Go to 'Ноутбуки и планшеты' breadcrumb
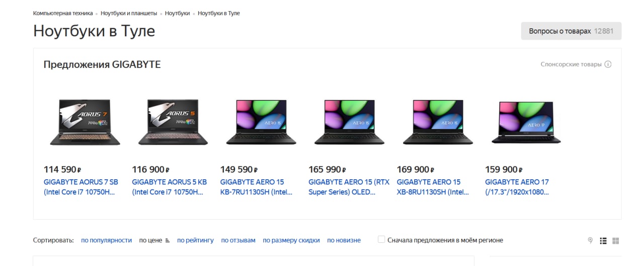 129,13
